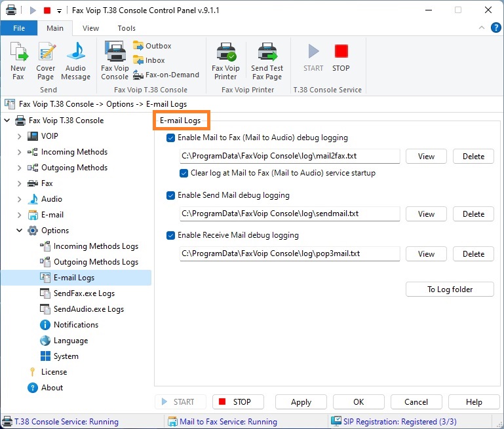This screenshot has height=429, width=504.
Task: Open the Inbox folder in ribbon
Action: pos(149,60)
